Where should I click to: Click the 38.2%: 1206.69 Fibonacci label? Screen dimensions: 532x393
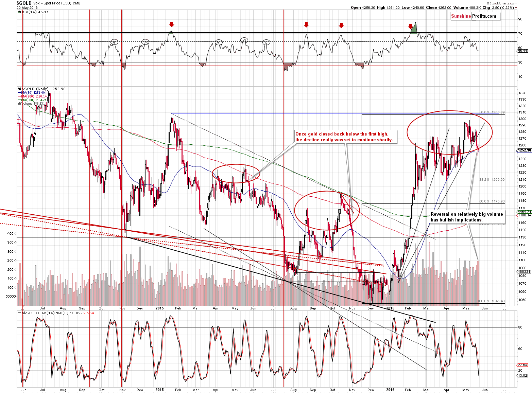click(x=492, y=179)
